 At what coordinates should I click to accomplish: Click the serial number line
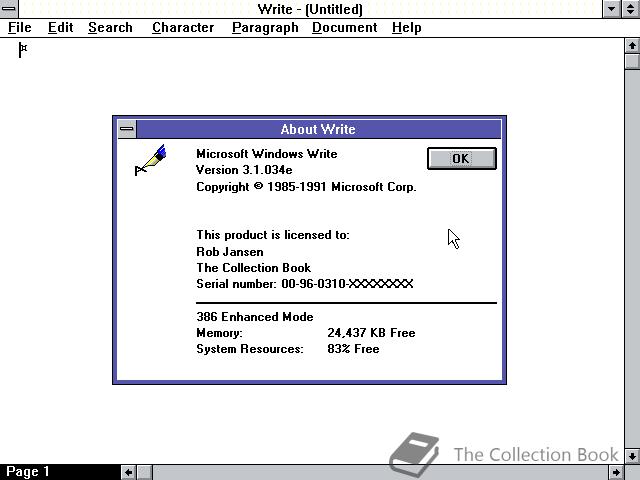click(x=304, y=284)
